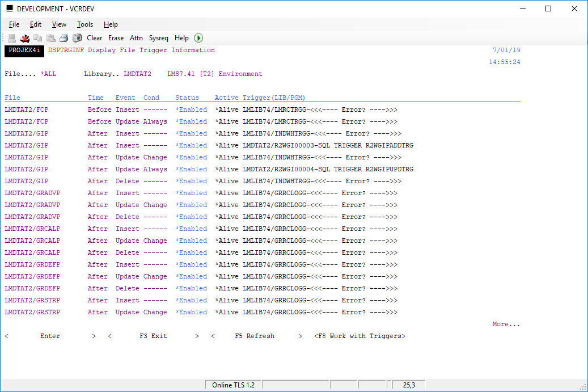Select LMDTAT2/FCP row with Before Update
This screenshot has width=588, height=392.
coord(201,121)
